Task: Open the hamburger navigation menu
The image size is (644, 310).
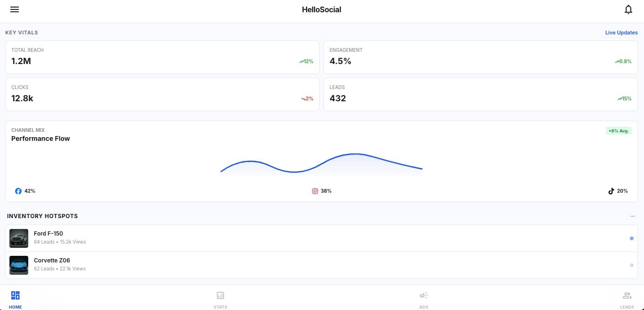Action: [15, 9]
